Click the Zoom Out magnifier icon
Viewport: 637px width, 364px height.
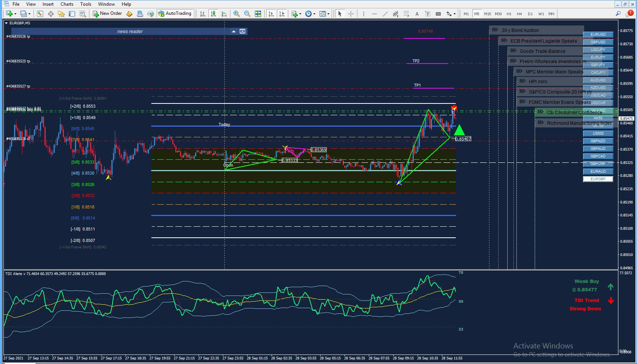point(247,14)
